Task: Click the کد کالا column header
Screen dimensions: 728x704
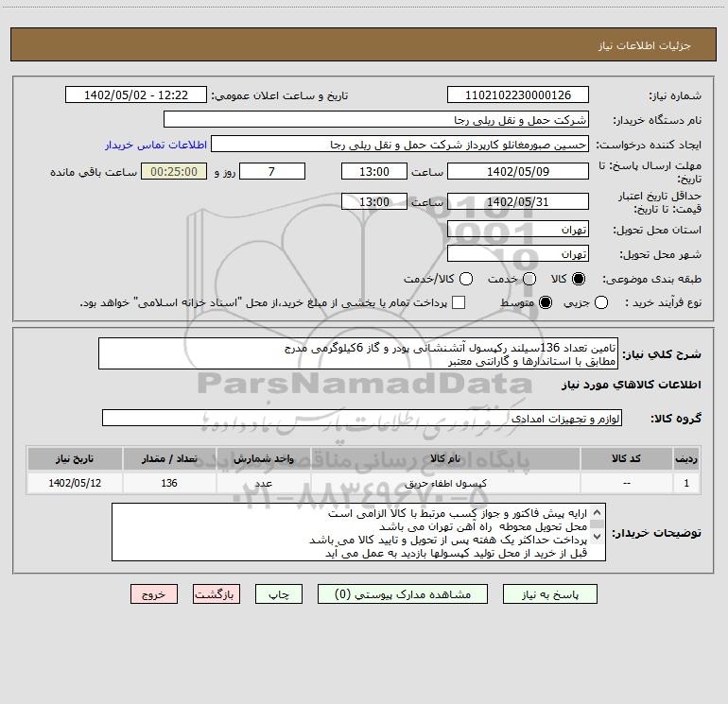Action: (x=626, y=458)
